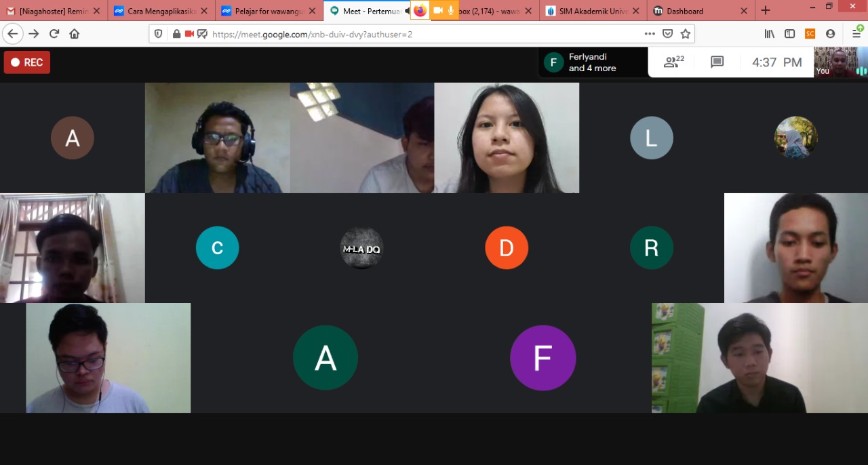Open a new browser tab
The width and height of the screenshot is (868, 465).
(766, 11)
